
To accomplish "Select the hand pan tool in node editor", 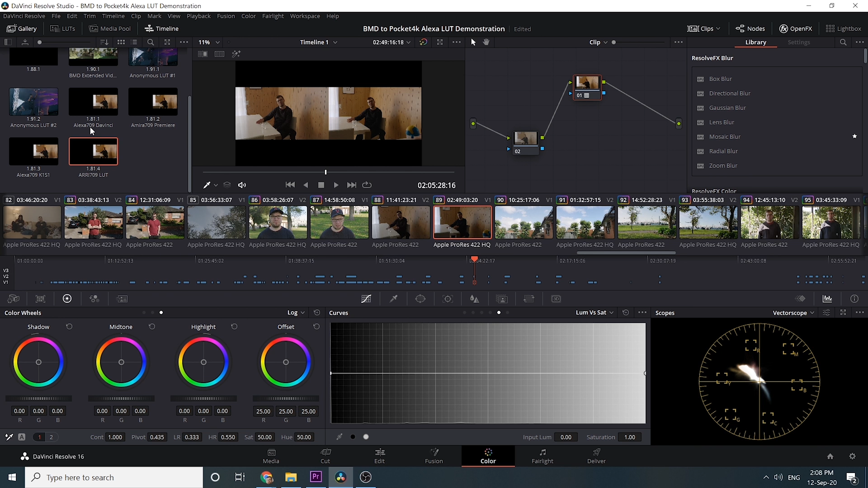I will coord(486,42).
